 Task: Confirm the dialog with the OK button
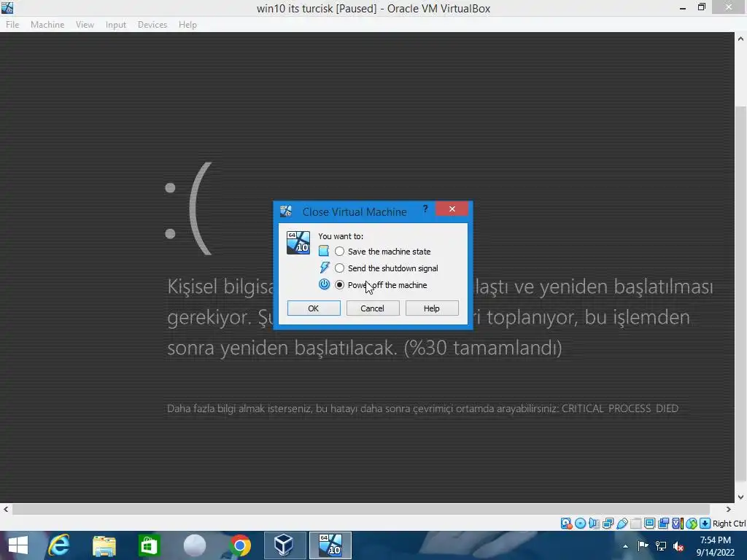(x=314, y=308)
